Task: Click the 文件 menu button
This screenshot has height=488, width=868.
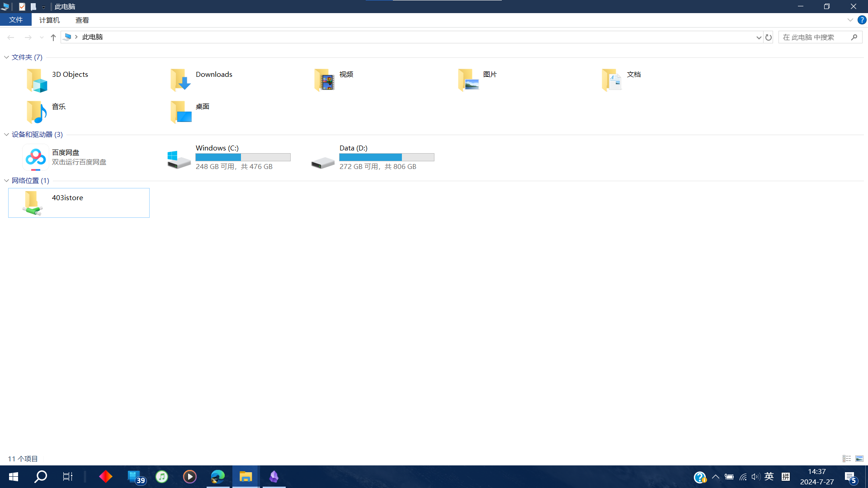Action: 16,20
